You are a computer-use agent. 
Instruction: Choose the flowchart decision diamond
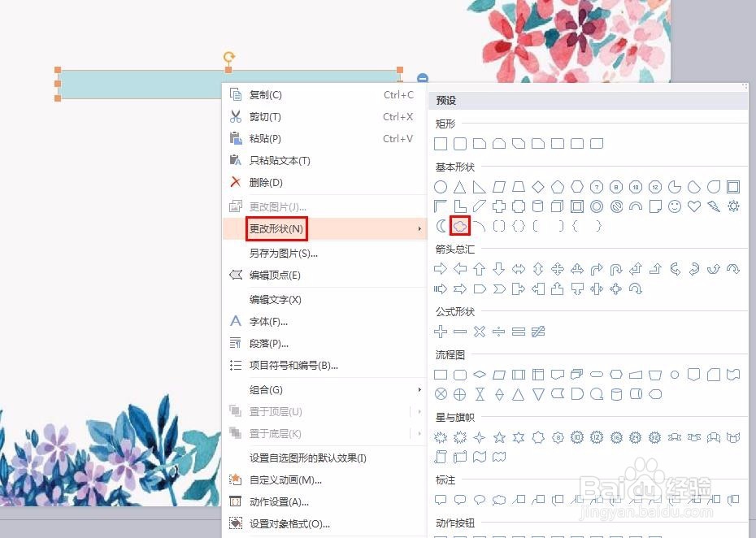click(x=480, y=375)
